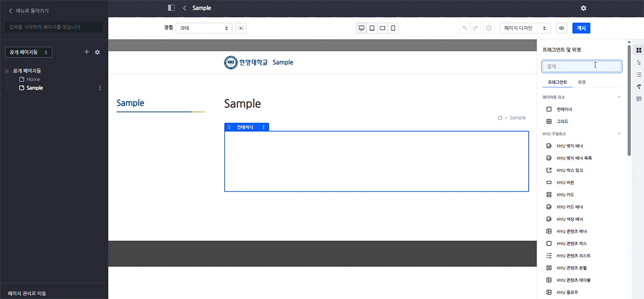Switch preview to desktop viewport
Screen dimensions: 644x299
[x=362, y=28]
